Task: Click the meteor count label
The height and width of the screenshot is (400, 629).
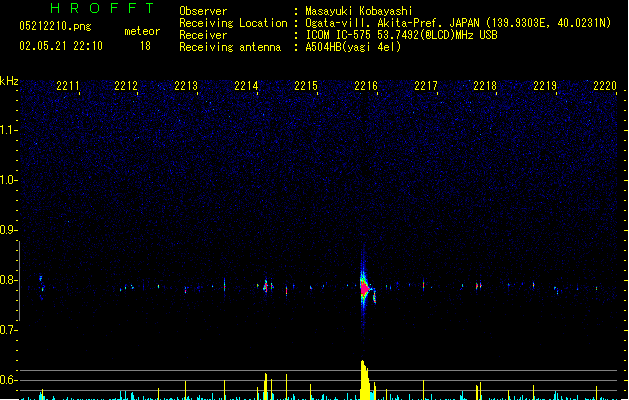Action: tap(142, 31)
